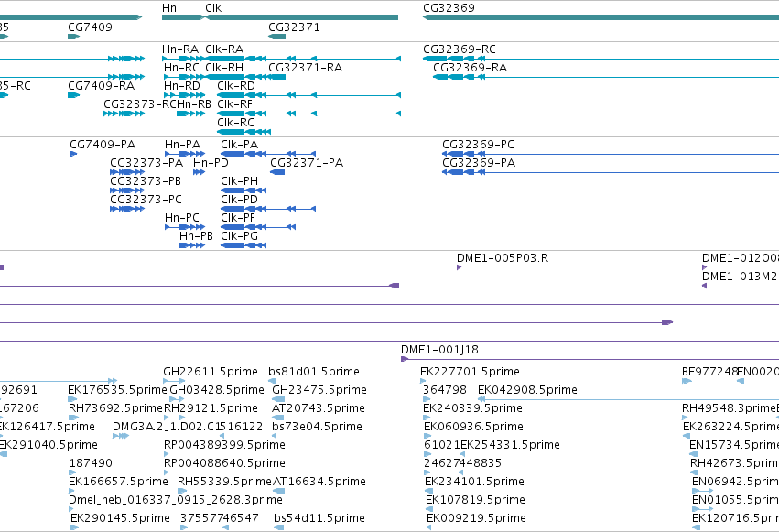The width and height of the screenshot is (779, 532).
Task: Select the AT20743.5prime EST
Action: pos(318,408)
